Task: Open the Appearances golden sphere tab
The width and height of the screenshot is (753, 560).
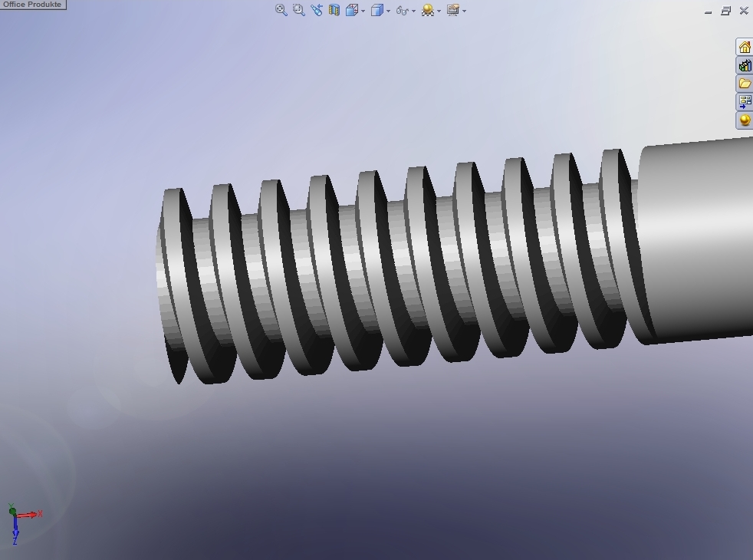Action: click(x=745, y=120)
